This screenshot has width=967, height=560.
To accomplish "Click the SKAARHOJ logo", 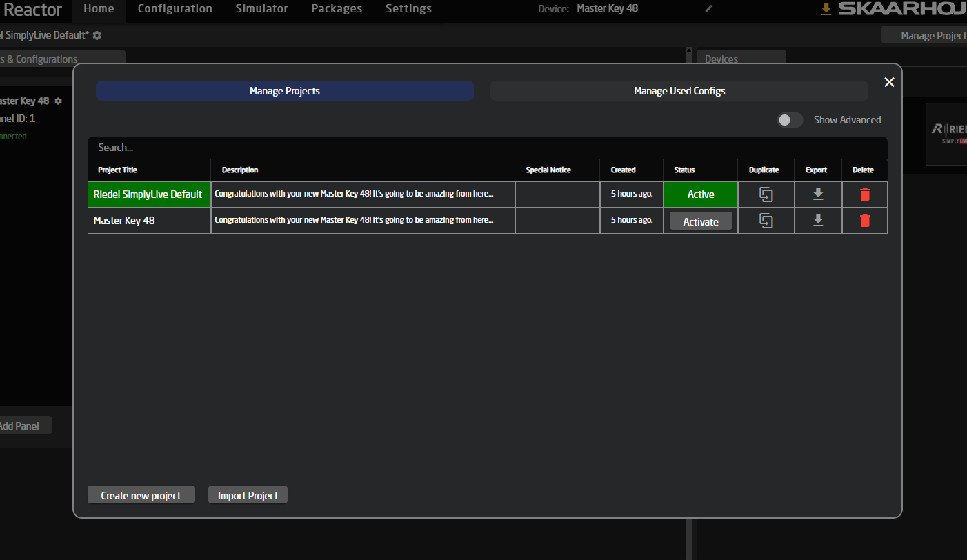I will tap(902, 9).
